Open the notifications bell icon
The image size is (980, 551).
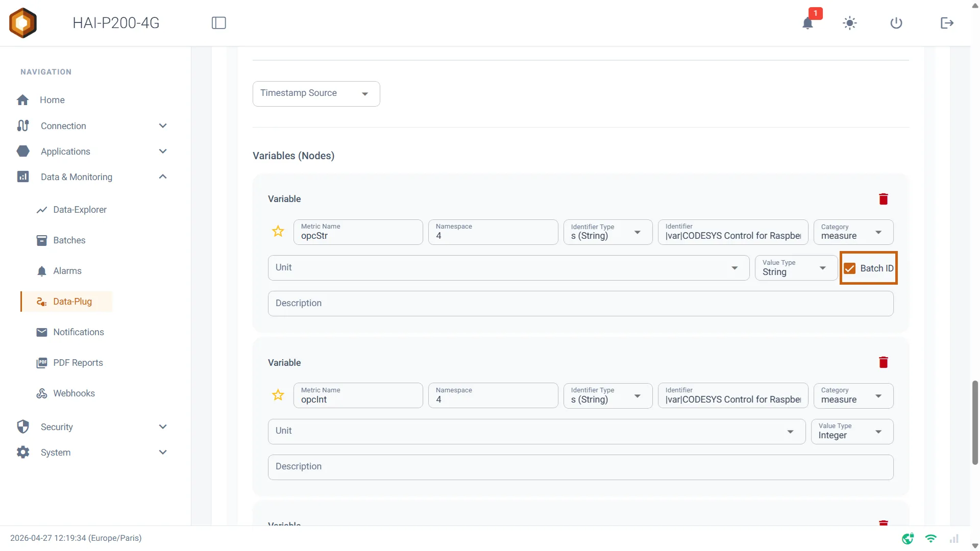807,23
